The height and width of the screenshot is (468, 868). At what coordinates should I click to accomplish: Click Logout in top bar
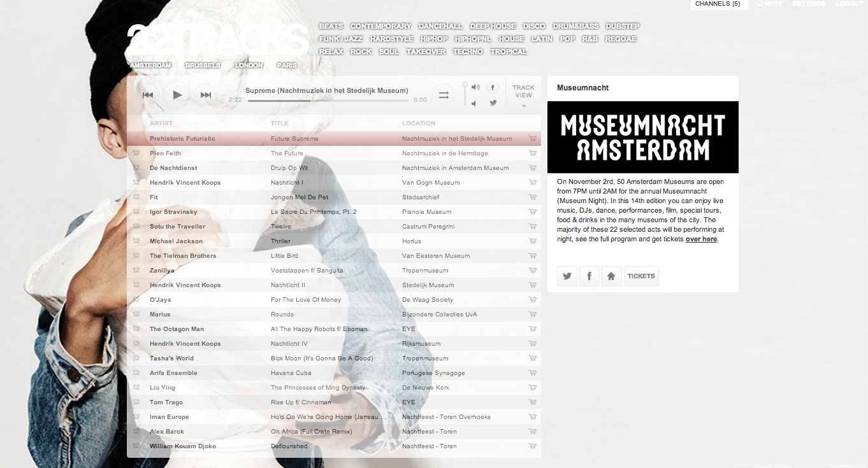pyautogui.click(x=850, y=4)
